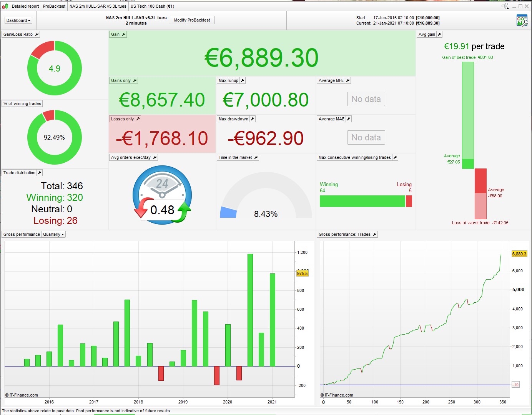532x415 pixels.
Task: Click wrench next to Avg orders exec/day
Action: click(155, 157)
